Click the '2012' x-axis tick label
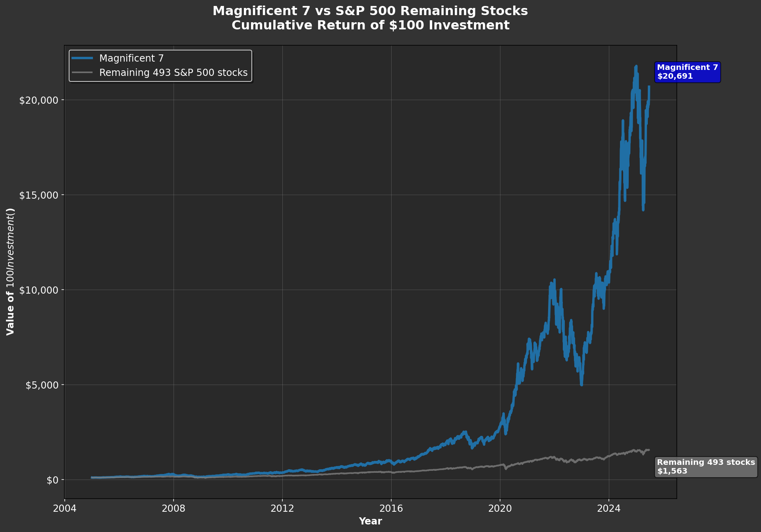This screenshot has width=761, height=532. tap(282, 509)
